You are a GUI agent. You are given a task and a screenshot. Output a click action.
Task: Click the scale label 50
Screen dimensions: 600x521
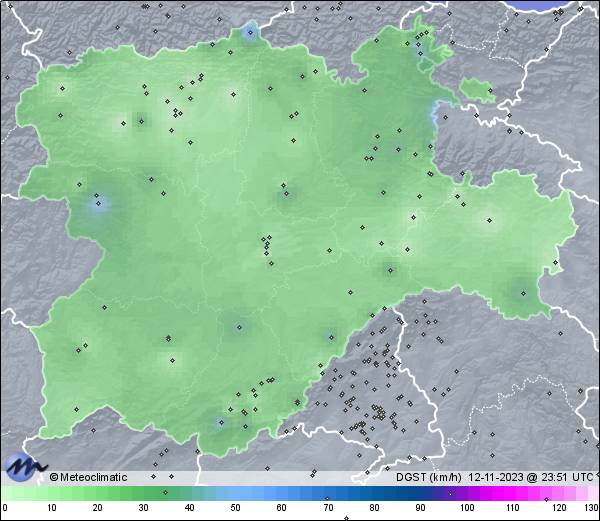click(235, 508)
